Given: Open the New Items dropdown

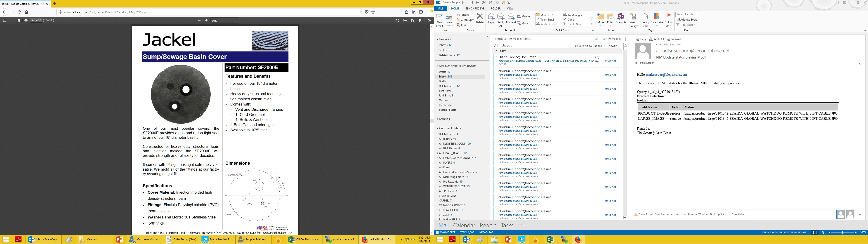Looking at the screenshot, I should pos(449,20).
